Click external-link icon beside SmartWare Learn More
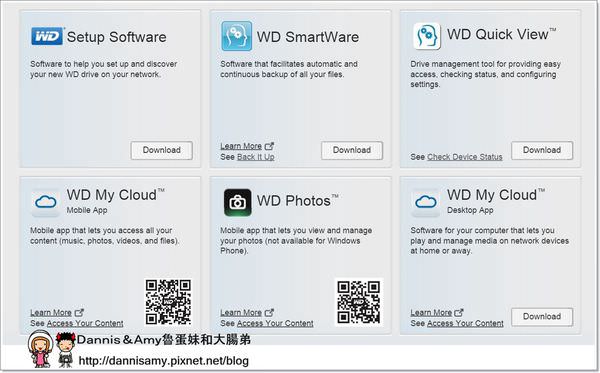 click(x=269, y=146)
